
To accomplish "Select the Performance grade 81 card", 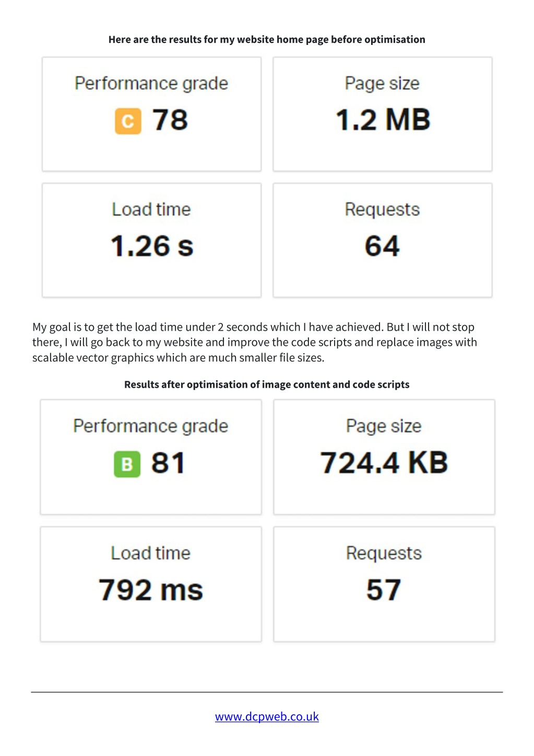I will (151, 457).
